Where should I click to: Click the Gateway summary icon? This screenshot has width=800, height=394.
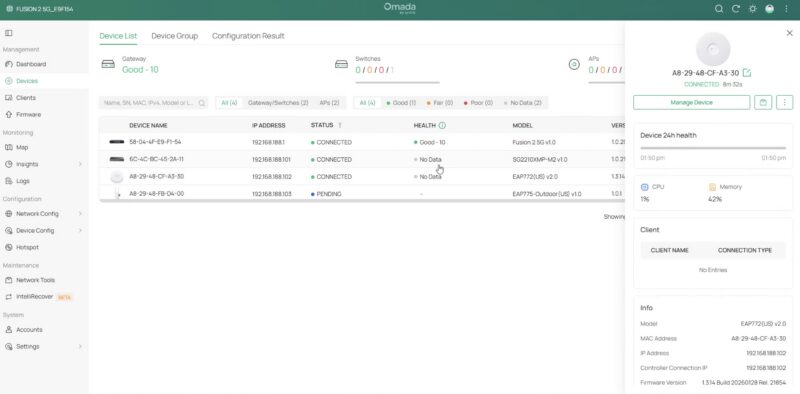pos(108,64)
